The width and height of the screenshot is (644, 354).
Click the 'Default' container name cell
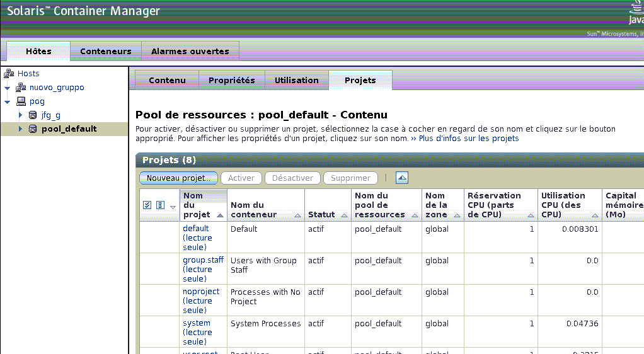click(244, 229)
